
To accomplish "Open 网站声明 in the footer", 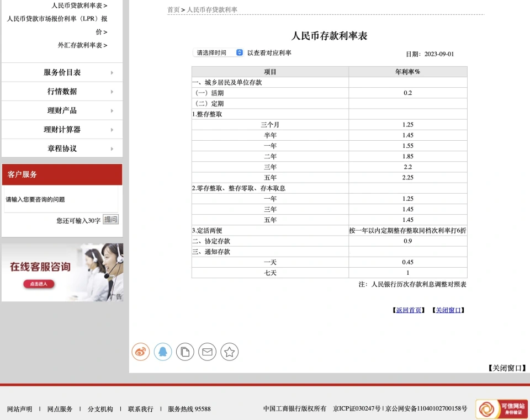I will pos(19,409).
